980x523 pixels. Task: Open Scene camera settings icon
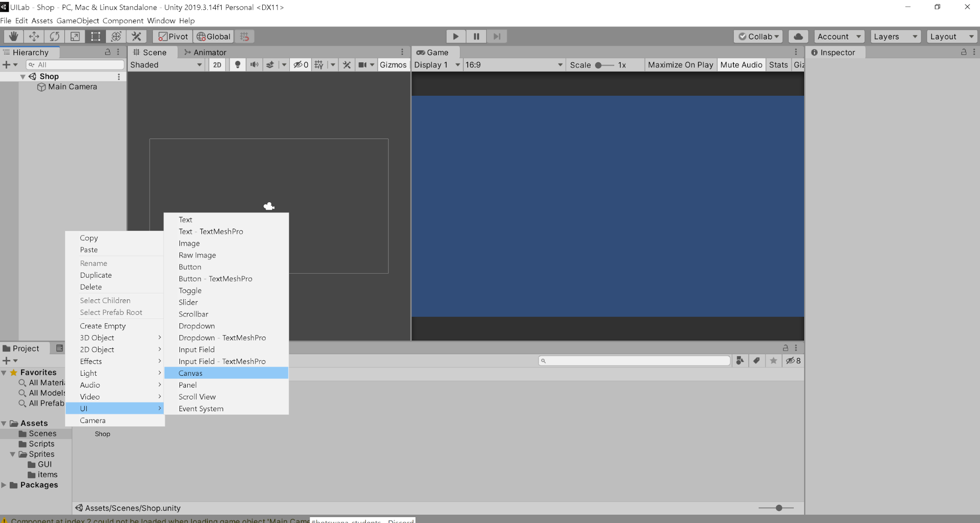point(362,65)
